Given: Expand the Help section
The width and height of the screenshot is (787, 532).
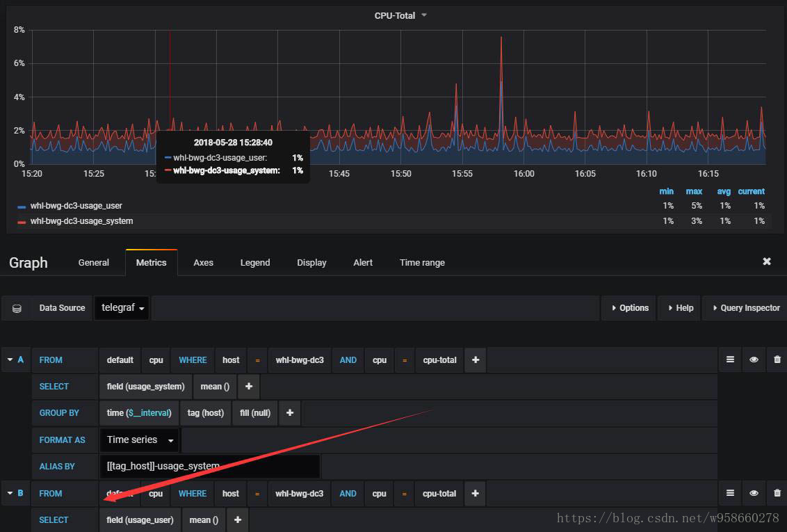Looking at the screenshot, I should (681, 308).
